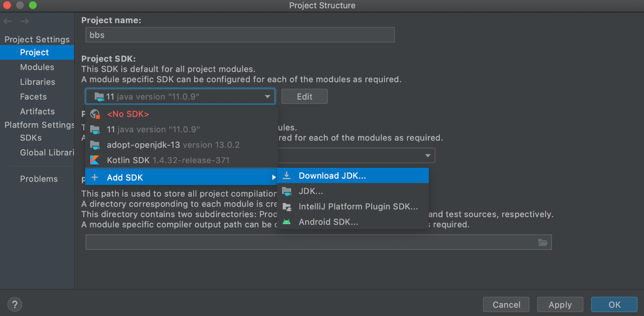Open the compiler output folder browse icon

click(543, 243)
